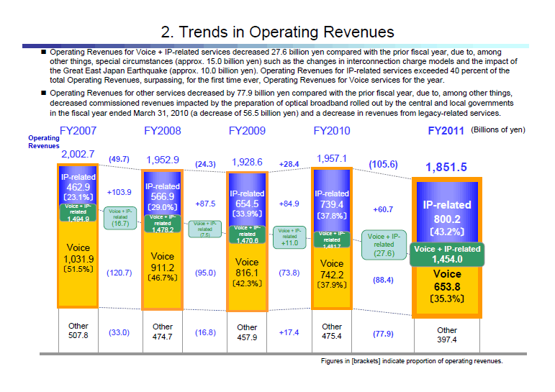
Task: Click the Voice 1,031.9 bar segment
Action: coord(78,263)
